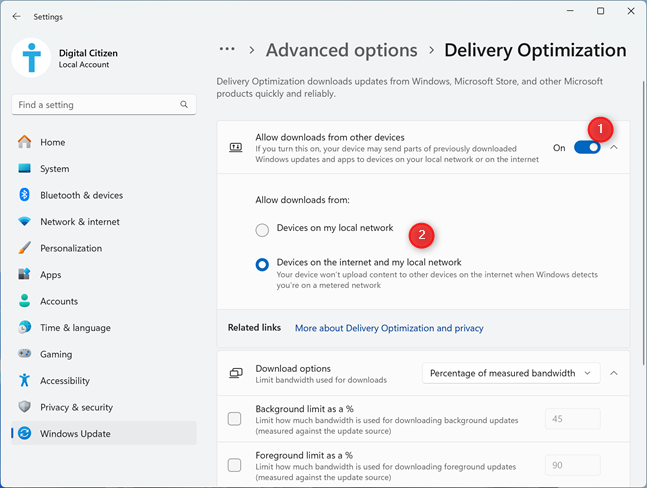Click the search magnifier icon
Image resolution: width=647 pixels, height=488 pixels.
[x=184, y=104]
